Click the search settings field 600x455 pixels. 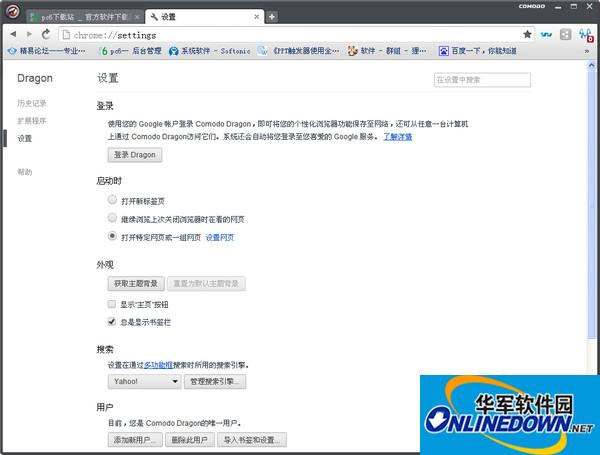482,80
